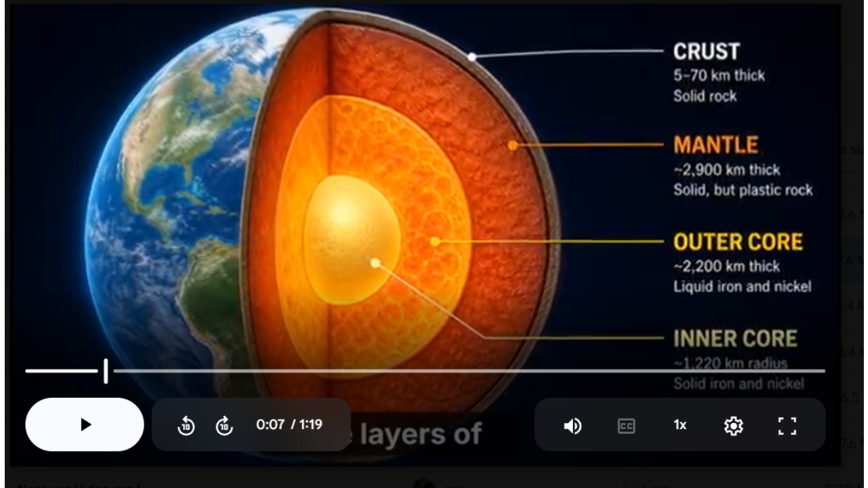The height and width of the screenshot is (488, 868).
Task: Click the OUTER CORE label
Action: pos(738,242)
